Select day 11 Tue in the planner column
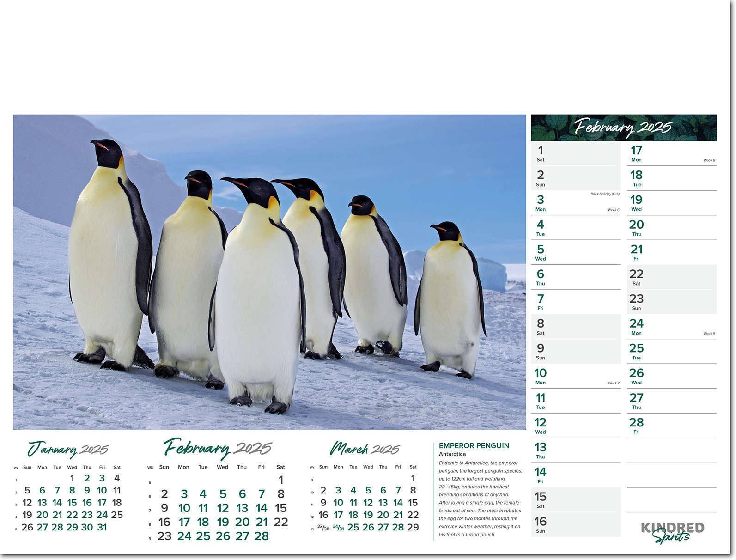Image resolution: width=736 pixels, height=560 pixels. (576, 401)
